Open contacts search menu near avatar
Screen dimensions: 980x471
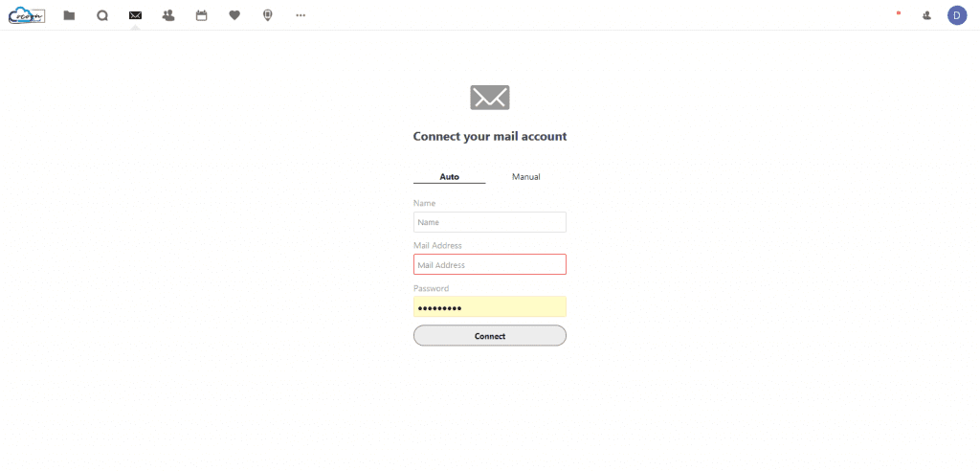pyautogui.click(x=926, y=15)
